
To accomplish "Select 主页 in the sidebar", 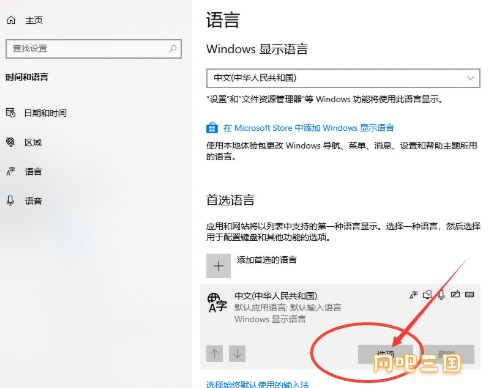I will [34, 21].
